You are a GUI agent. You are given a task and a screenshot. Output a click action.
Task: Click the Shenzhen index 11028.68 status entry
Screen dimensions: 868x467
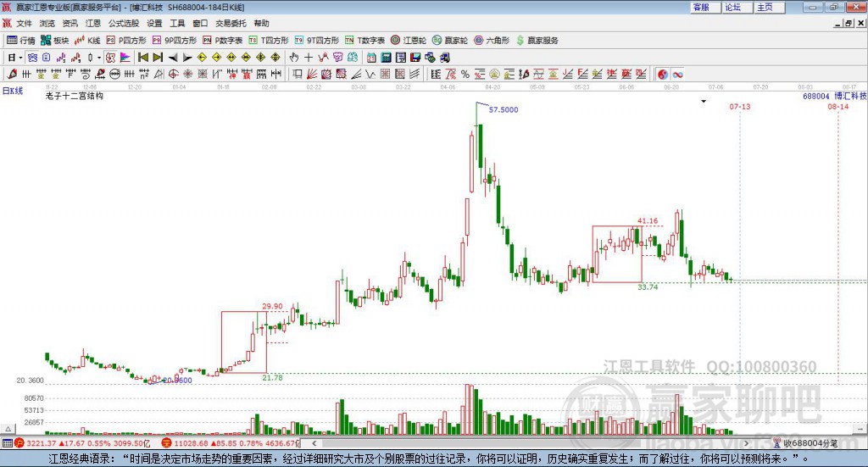231,443
